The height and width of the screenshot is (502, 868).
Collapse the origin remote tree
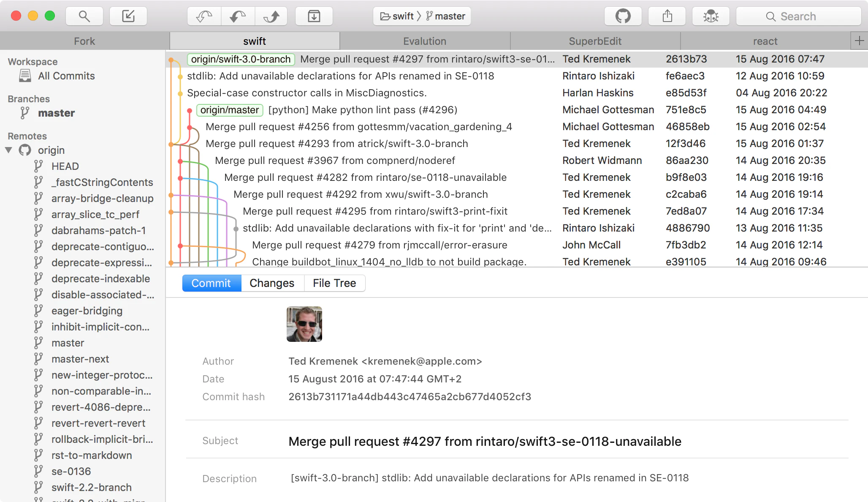pos(8,150)
